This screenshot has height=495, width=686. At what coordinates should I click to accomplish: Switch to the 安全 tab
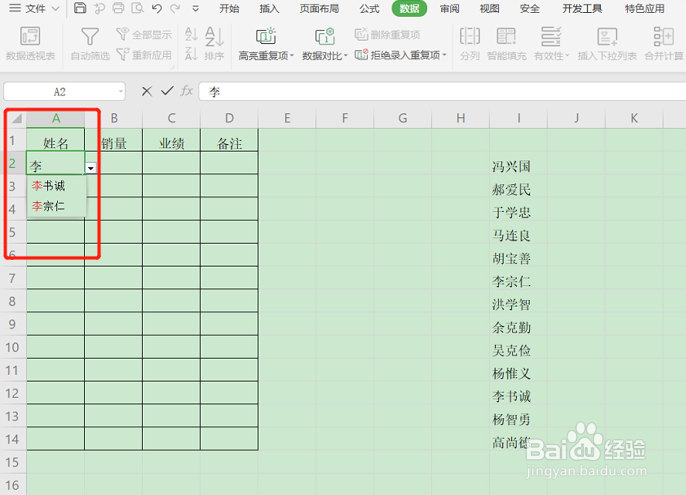point(529,8)
